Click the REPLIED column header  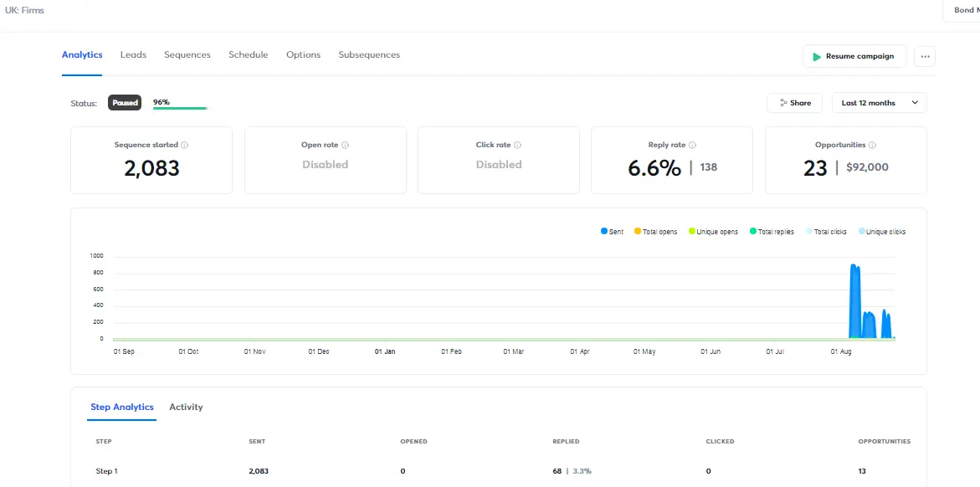(567, 441)
